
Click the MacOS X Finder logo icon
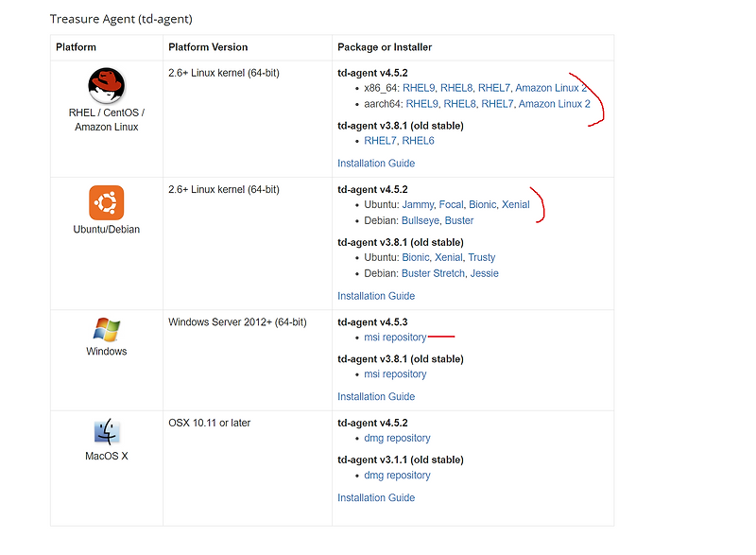(106, 432)
